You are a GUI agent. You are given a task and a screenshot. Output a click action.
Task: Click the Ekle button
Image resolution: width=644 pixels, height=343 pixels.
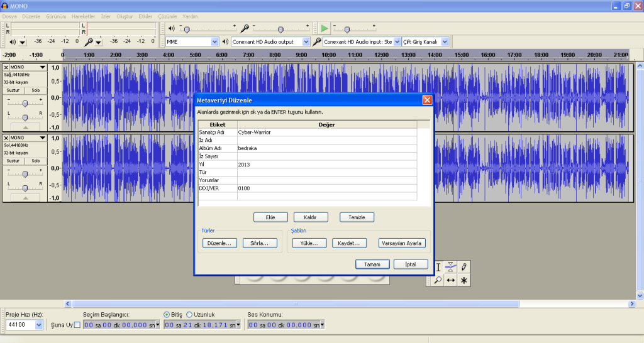coord(270,217)
